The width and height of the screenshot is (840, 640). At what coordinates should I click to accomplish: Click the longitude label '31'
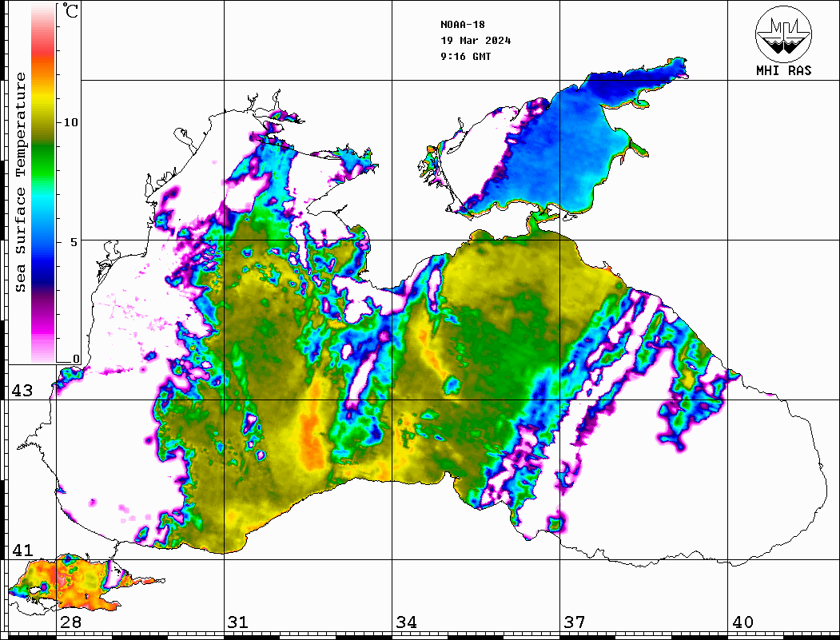[238, 622]
